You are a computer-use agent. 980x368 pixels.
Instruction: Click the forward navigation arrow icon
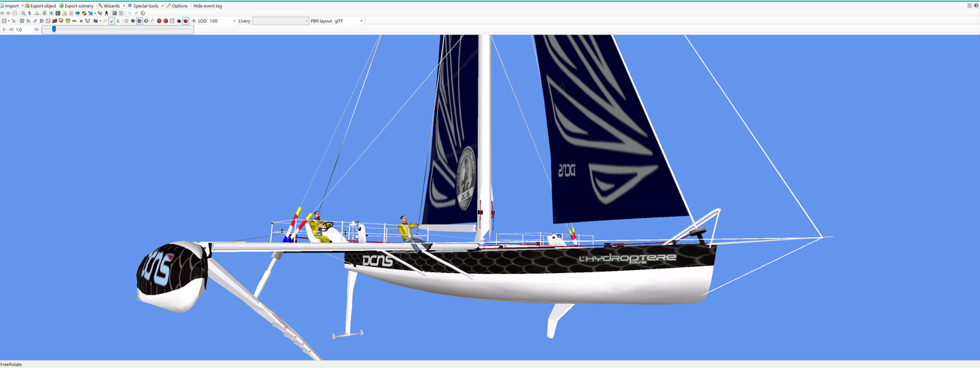coord(8,13)
